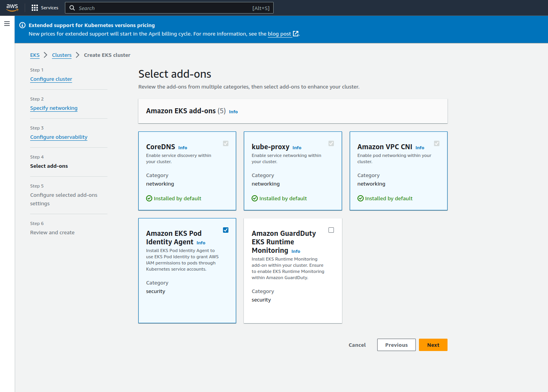The image size is (548, 392).
Task: Click Enable pod networking description text
Action: (394, 159)
